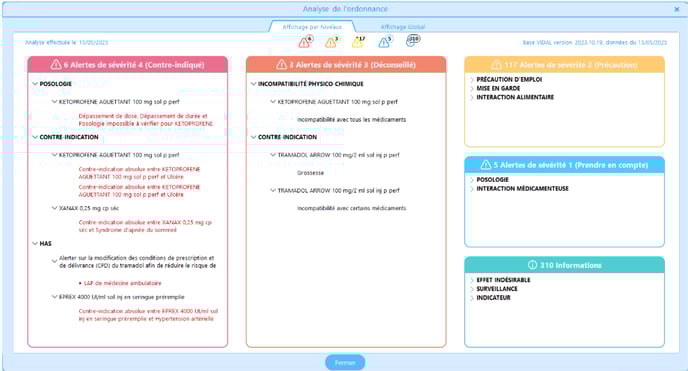This screenshot has width=688, height=371.
Task: Collapse POSOLOGIE section in severity 4 panel
Action: (x=35, y=84)
